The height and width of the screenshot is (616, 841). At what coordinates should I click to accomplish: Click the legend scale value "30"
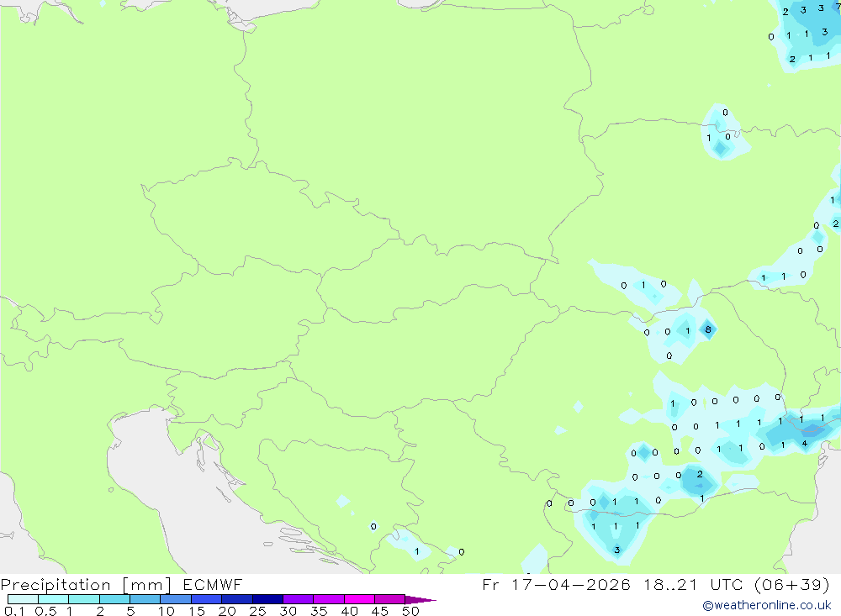click(x=288, y=611)
